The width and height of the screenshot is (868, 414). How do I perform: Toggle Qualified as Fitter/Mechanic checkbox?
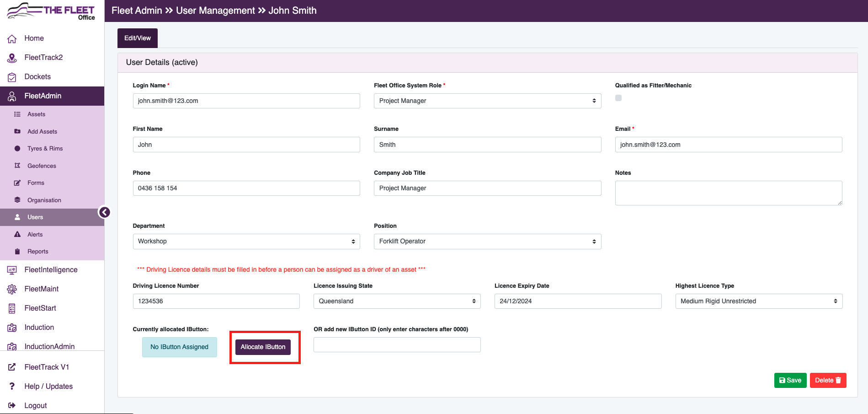[618, 98]
